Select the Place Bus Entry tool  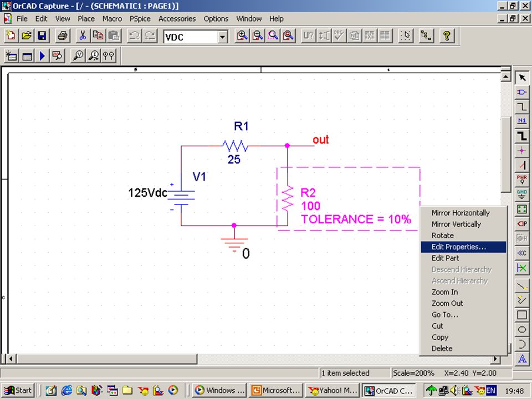point(522,165)
